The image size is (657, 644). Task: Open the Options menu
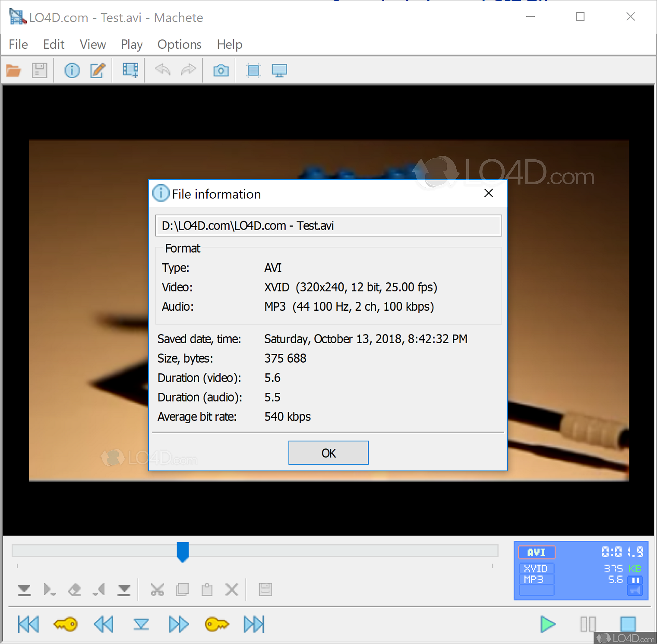point(179,44)
